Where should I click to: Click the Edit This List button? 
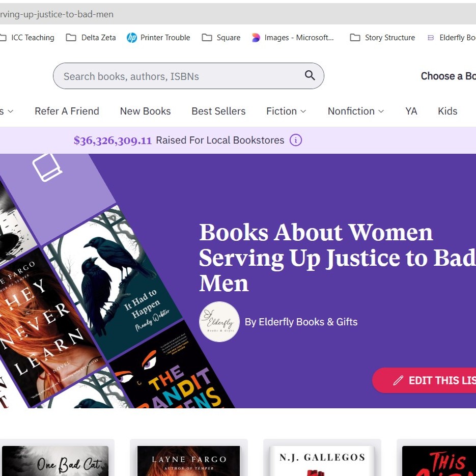tap(424, 380)
